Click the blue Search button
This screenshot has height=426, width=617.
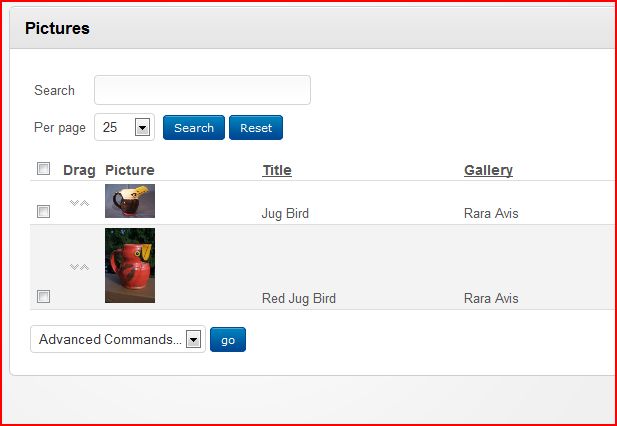194,127
